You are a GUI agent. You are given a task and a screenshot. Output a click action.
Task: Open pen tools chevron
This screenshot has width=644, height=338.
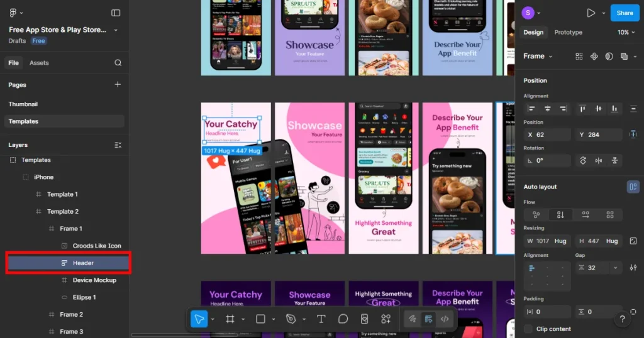[x=304, y=319]
